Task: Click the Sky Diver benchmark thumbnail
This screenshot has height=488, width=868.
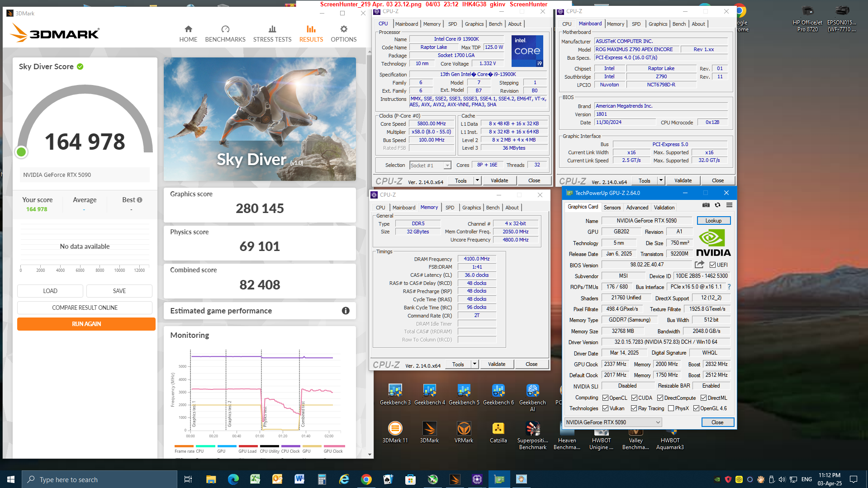Action: [x=260, y=119]
